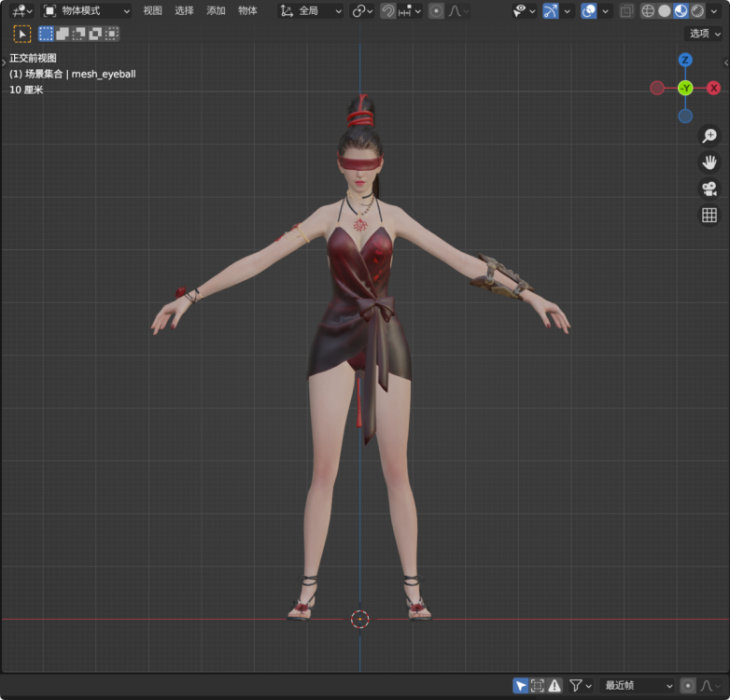This screenshot has height=700, width=730.
Task: Switch to solid viewport shading
Action: pyautogui.click(x=665, y=11)
